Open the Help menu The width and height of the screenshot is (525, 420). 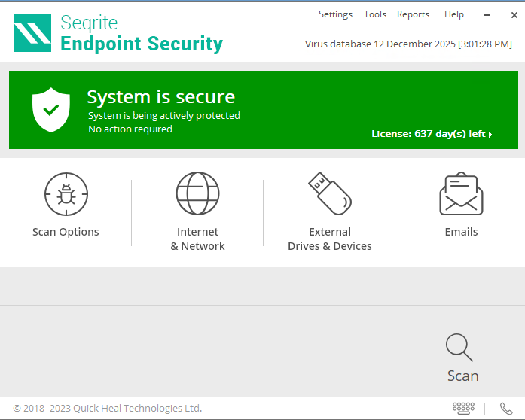pyautogui.click(x=454, y=14)
